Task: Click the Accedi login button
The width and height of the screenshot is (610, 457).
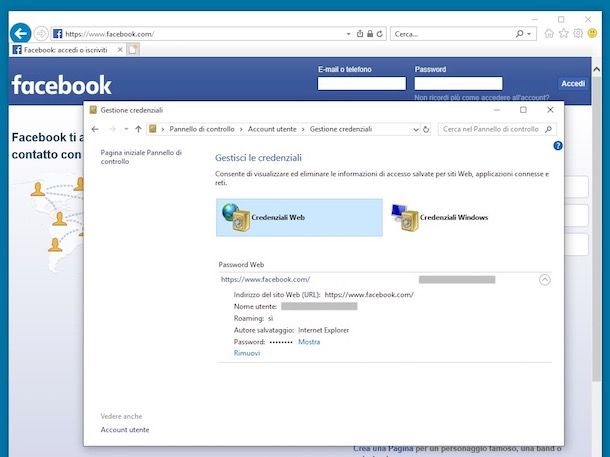Action: [x=573, y=84]
